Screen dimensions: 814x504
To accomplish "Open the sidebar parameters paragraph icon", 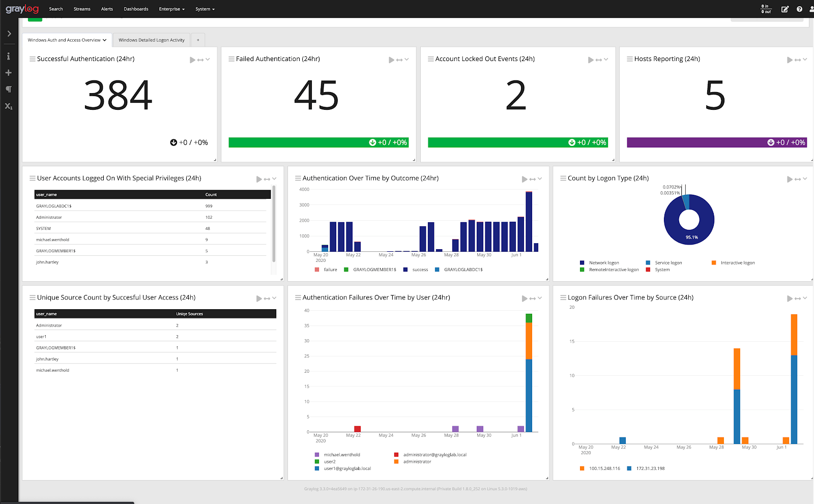I will (x=9, y=90).
